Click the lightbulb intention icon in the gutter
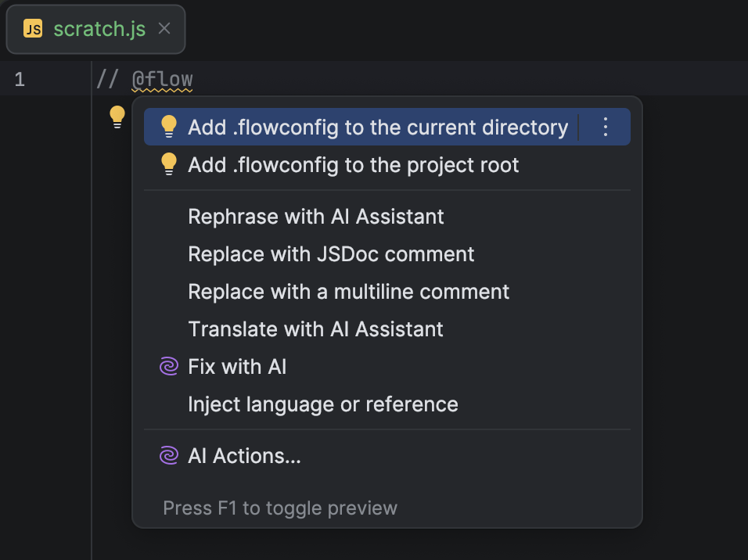The height and width of the screenshot is (560, 748). (117, 116)
